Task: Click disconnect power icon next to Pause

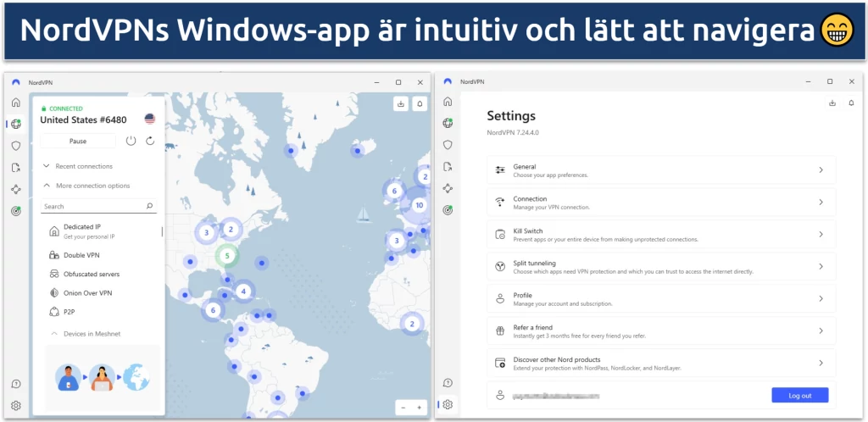Action: 131,141
